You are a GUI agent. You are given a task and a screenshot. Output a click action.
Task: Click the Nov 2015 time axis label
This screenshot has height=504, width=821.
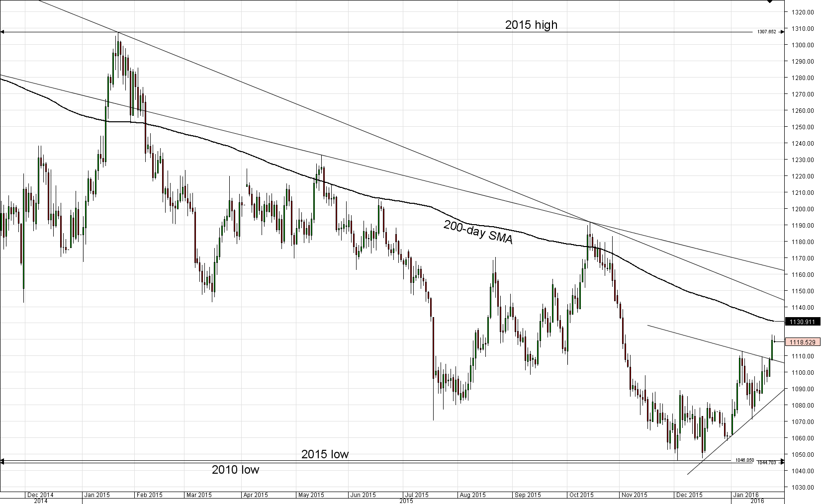point(635,495)
